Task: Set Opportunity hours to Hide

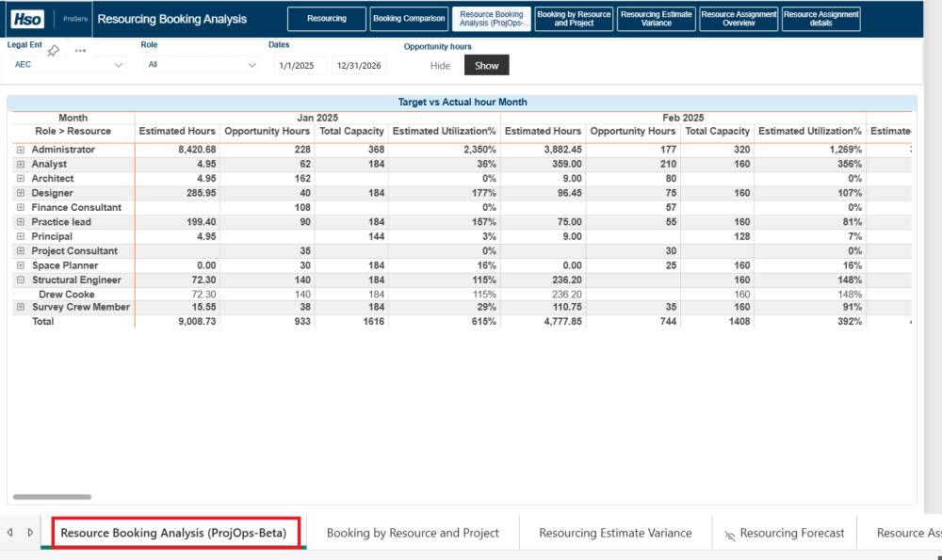Action: (x=440, y=66)
